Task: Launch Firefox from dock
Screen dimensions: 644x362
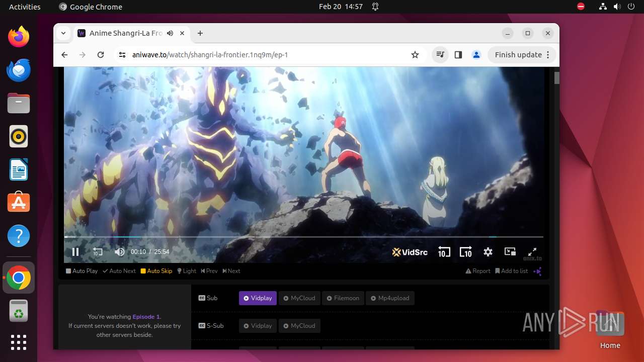Action: coord(19,37)
